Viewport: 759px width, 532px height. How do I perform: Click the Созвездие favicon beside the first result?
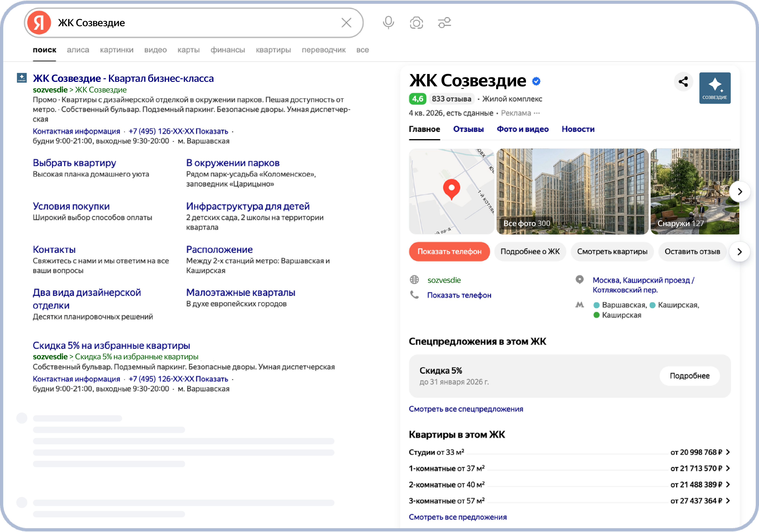[x=22, y=78]
